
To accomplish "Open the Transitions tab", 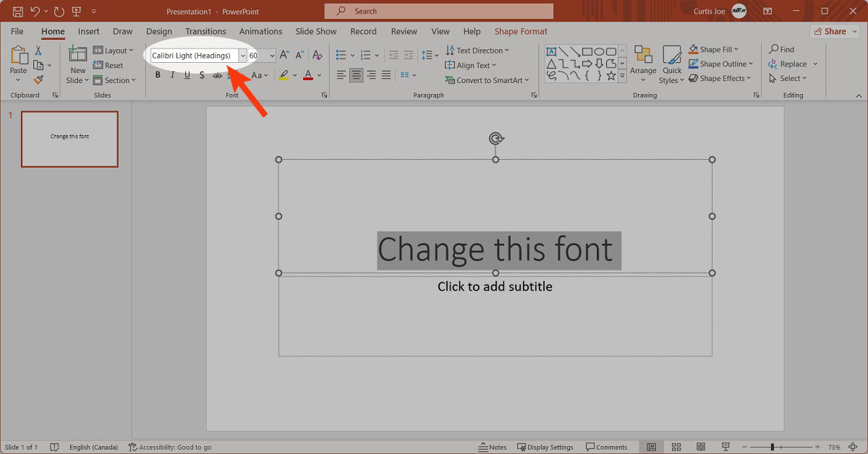I will pos(205,31).
